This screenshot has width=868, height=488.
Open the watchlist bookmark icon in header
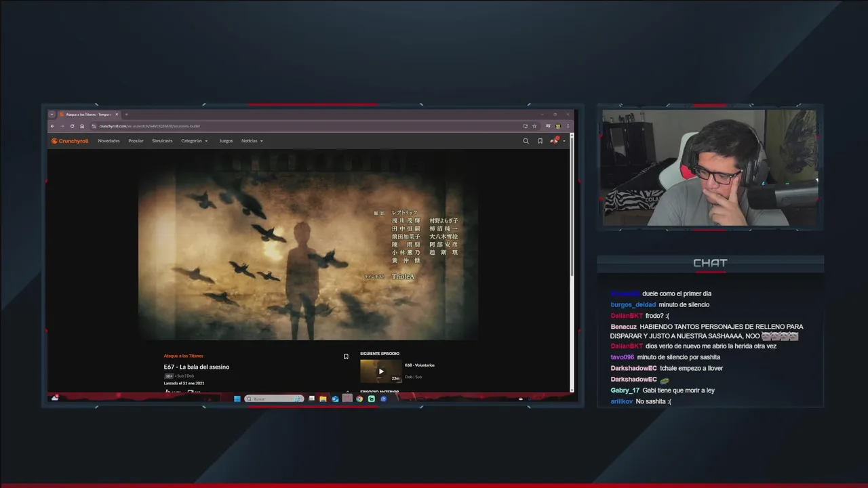tap(540, 141)
